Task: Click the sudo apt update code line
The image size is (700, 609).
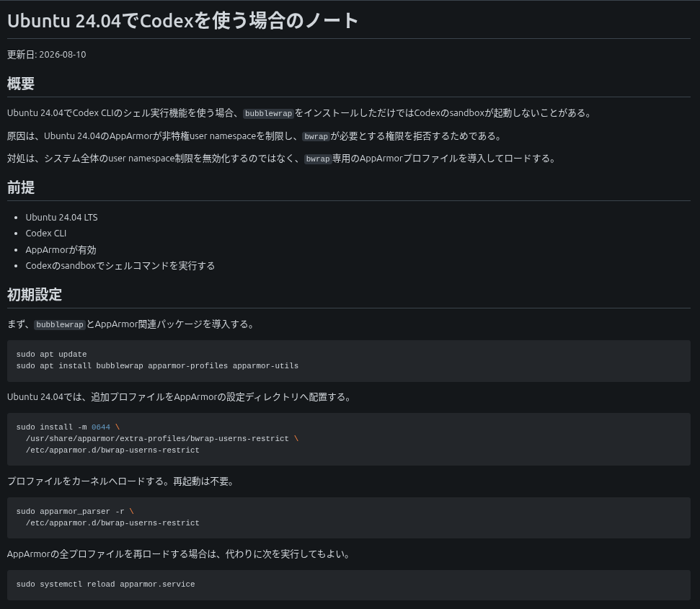Action: (52, 355)
